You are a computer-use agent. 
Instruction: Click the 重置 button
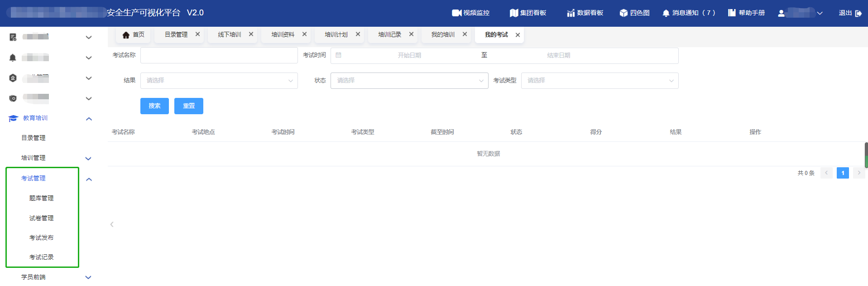point(189,106)
